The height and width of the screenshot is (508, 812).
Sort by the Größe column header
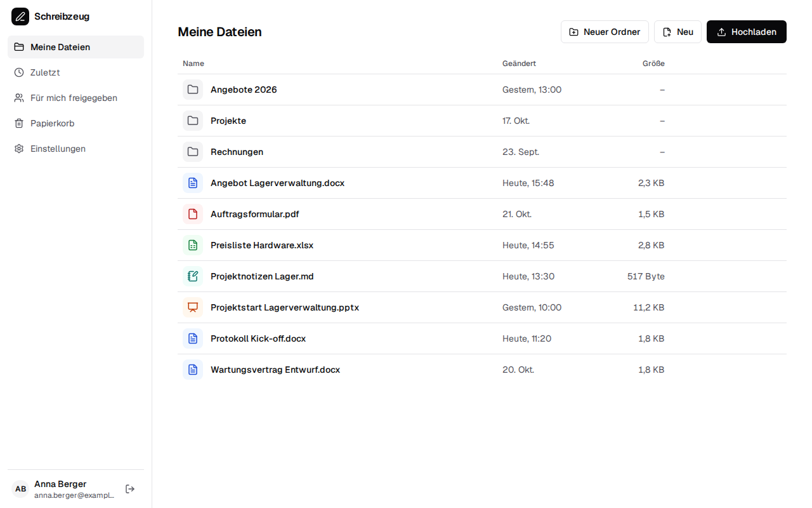tap(653, 63)
